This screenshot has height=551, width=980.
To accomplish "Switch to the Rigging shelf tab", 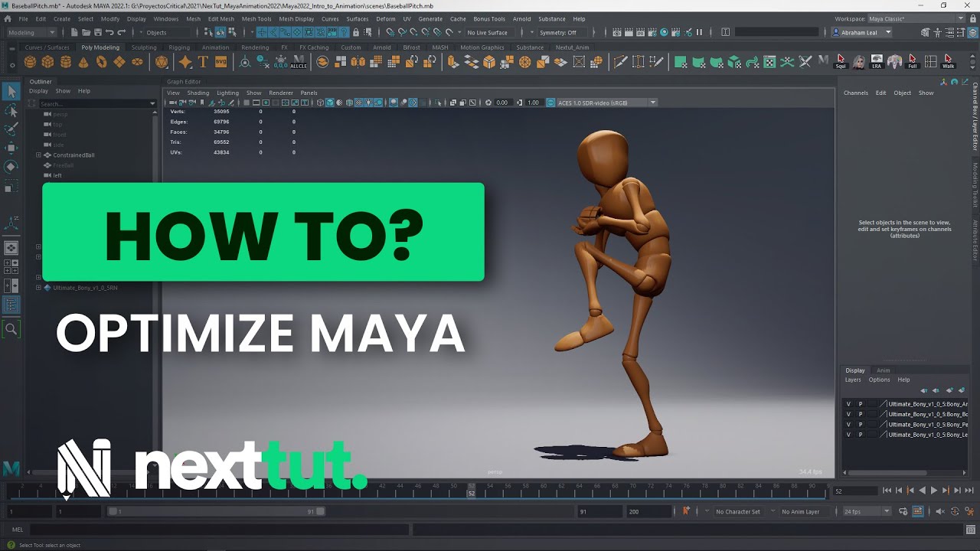I will [x=179, y=47].
